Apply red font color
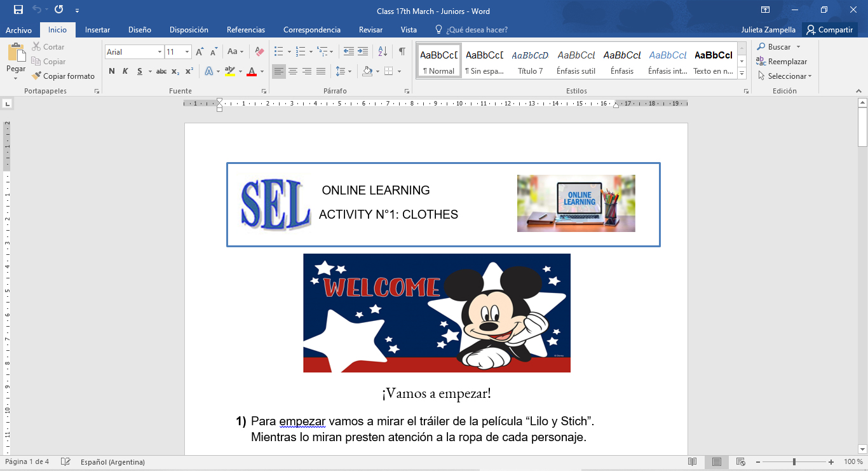 252,71
